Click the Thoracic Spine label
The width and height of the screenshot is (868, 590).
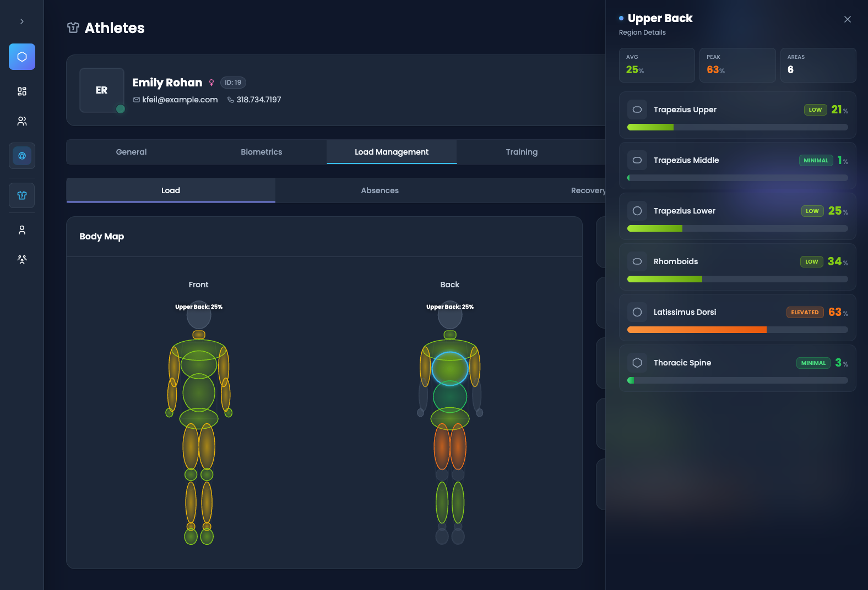(x=682, y=363)
